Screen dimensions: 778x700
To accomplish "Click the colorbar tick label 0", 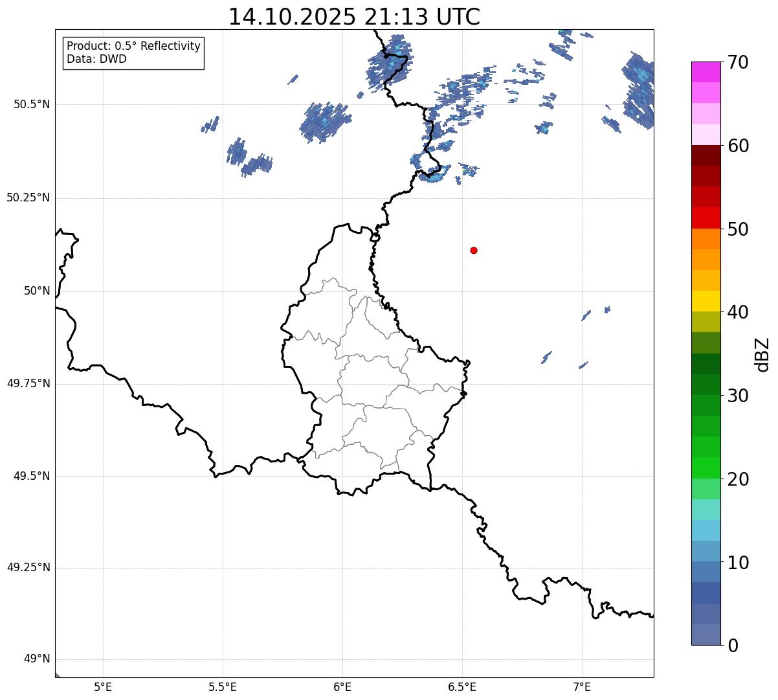I will pos(733,646).
